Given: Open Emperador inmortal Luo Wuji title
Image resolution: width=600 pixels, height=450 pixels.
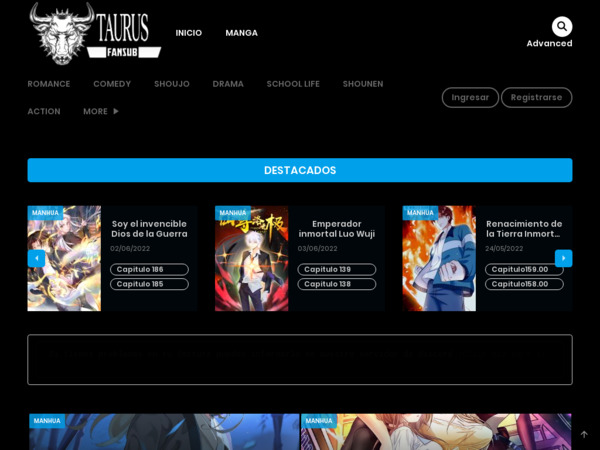Looking at the screenshot, I should 337,229.
